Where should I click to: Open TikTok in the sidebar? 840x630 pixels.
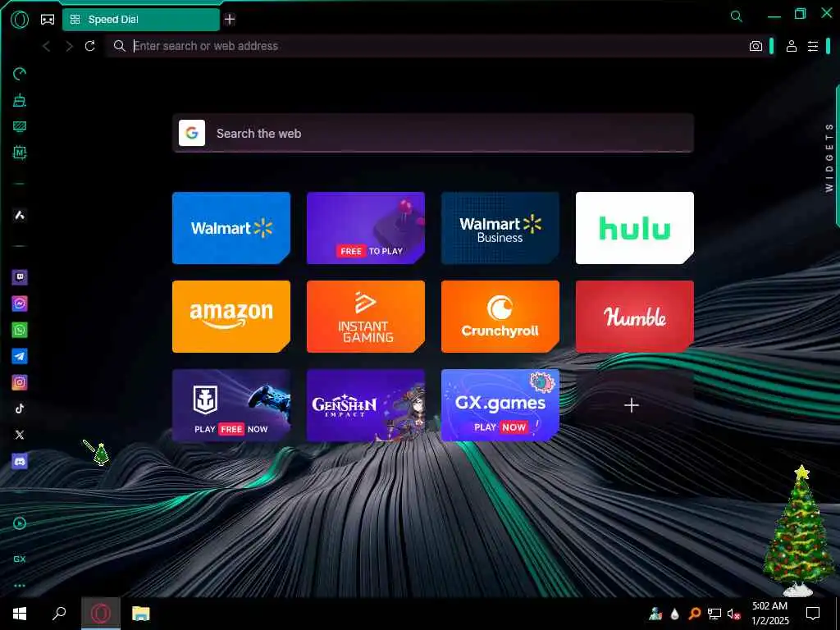coord(20,409)
